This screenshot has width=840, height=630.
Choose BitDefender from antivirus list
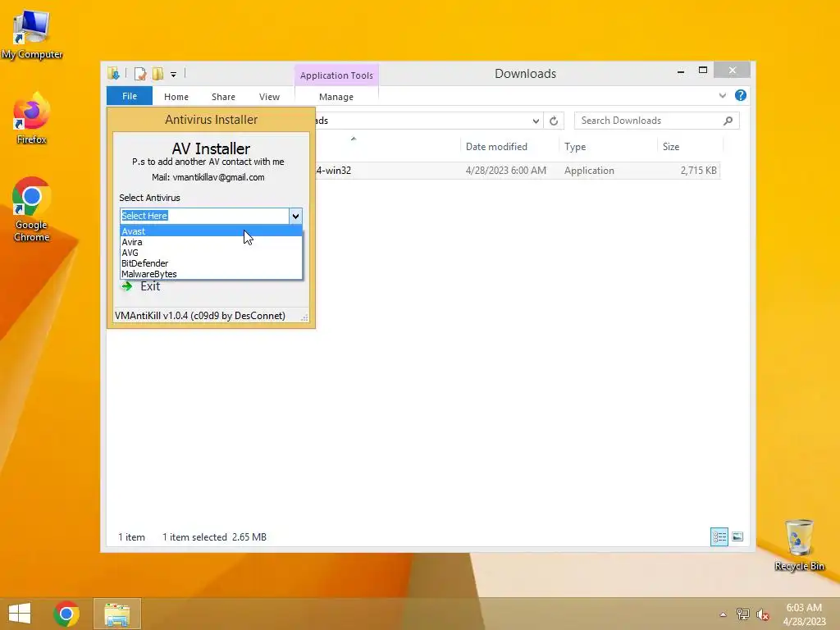pos(211,263)
